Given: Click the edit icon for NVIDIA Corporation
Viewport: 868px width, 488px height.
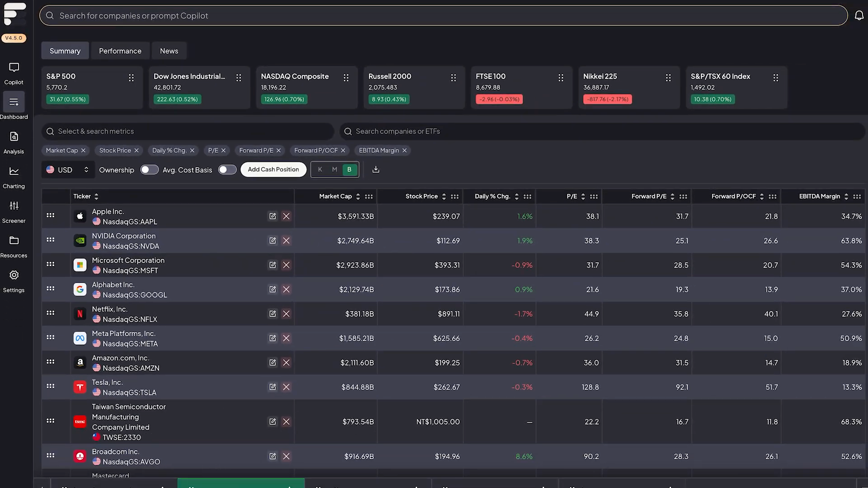Looking at the screenshot, I should tap(273, 241).
